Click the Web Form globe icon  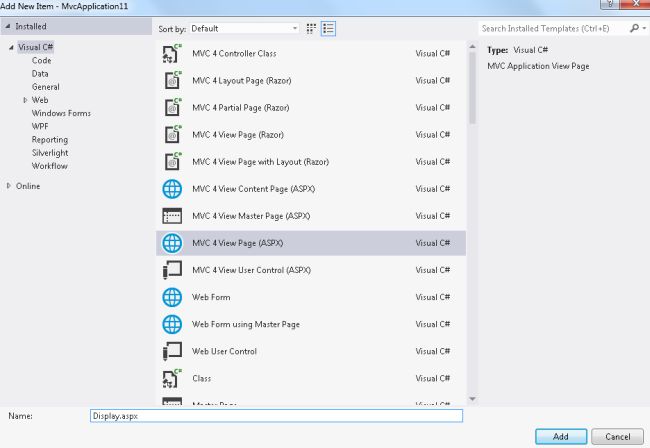172,297
